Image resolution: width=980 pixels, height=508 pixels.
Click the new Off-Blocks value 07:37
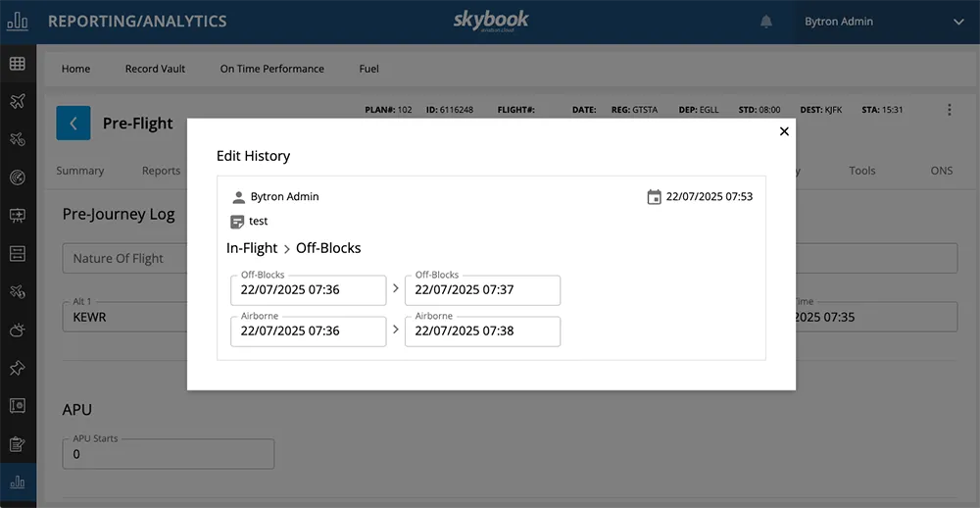[x=482, y=290]
